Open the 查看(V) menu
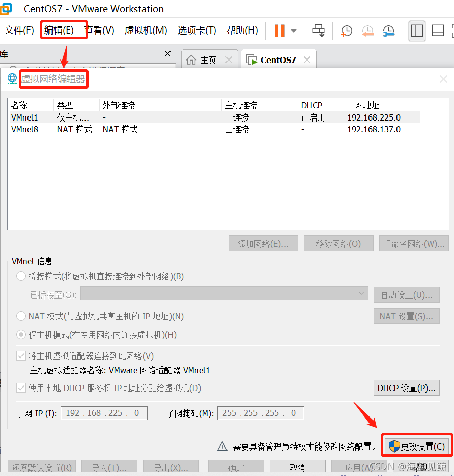454x476 pixels. (x=99, y=31)
